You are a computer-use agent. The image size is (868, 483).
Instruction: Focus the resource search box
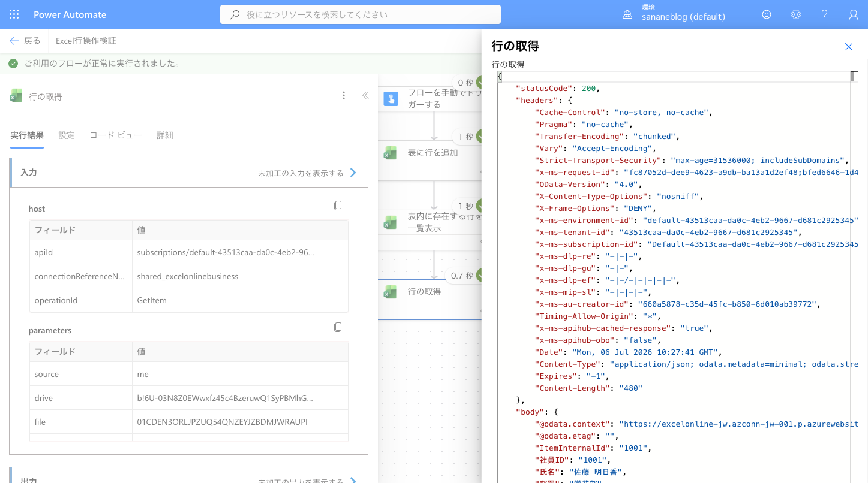click(361, 14)
